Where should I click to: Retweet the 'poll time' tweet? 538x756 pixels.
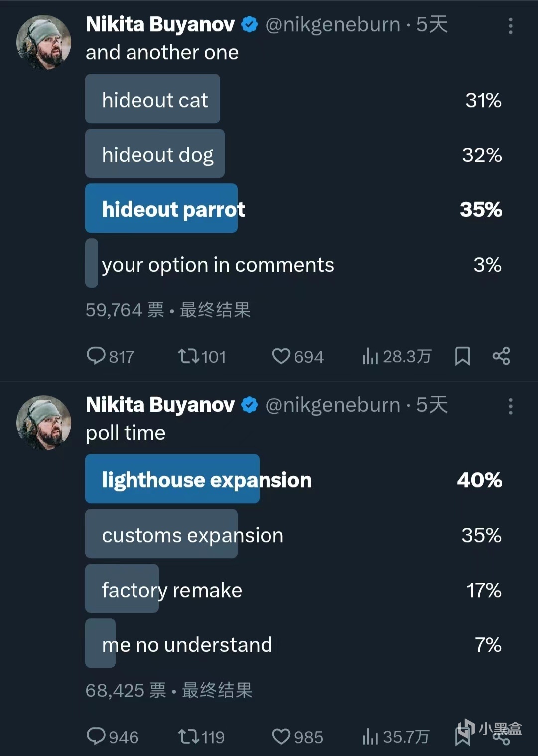pos(201,737)
